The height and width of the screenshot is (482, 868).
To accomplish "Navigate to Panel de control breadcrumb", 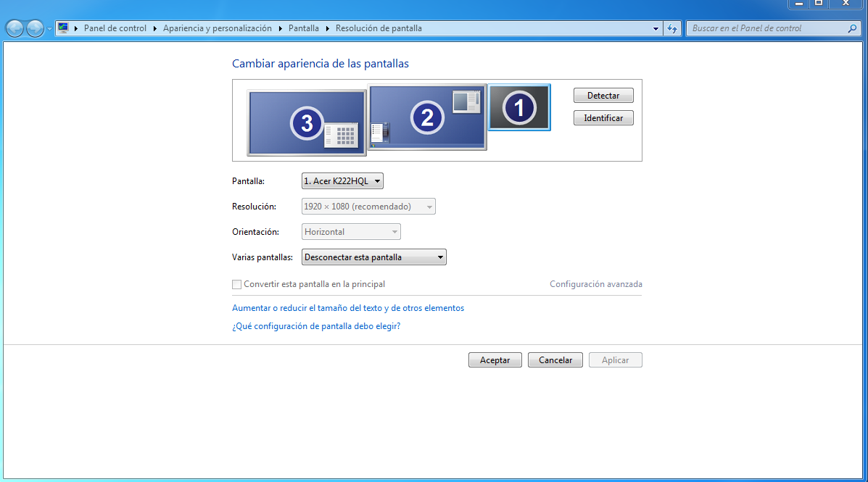I will point(115,28).
